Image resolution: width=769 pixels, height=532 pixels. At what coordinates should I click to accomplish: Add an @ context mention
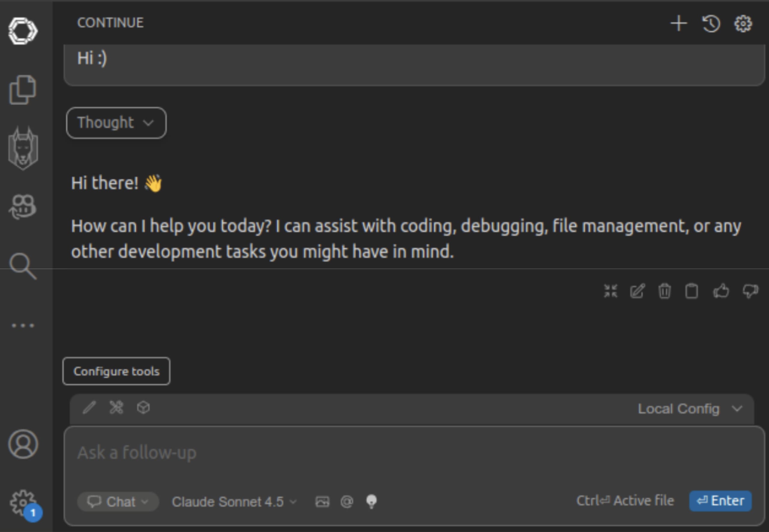347,501
